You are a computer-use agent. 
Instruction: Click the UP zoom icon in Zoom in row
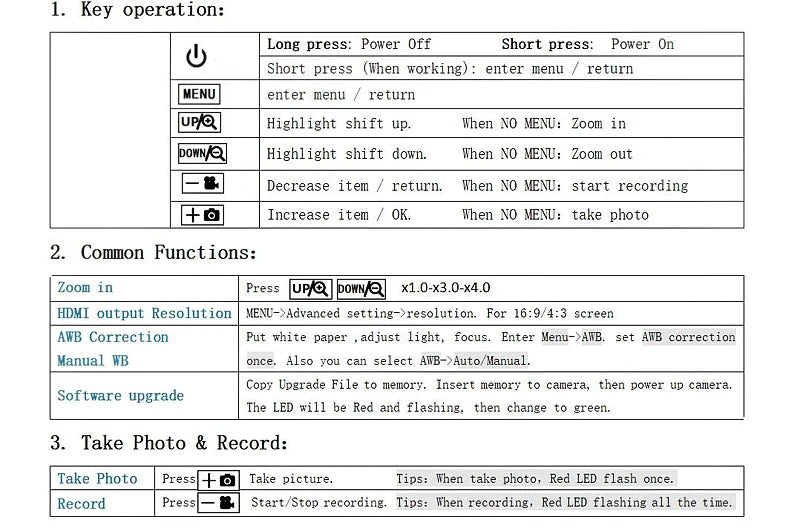tap(311, 289)
